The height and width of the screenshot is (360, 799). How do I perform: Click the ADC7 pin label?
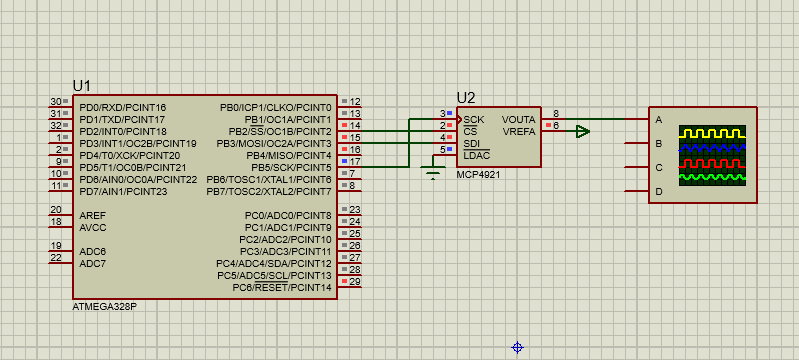(93, 264)
